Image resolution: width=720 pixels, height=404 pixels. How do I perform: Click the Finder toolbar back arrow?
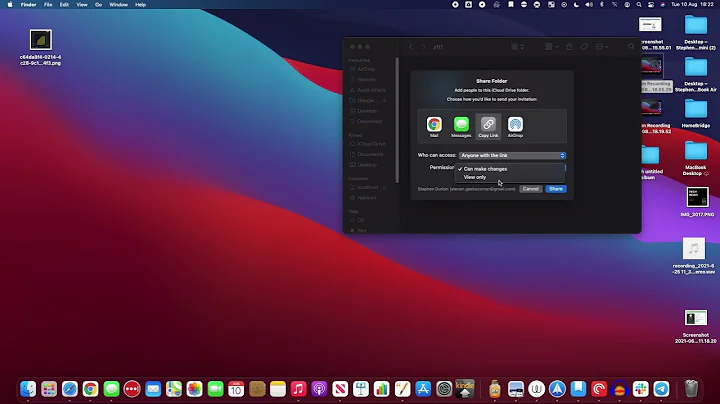pos(411,47)
